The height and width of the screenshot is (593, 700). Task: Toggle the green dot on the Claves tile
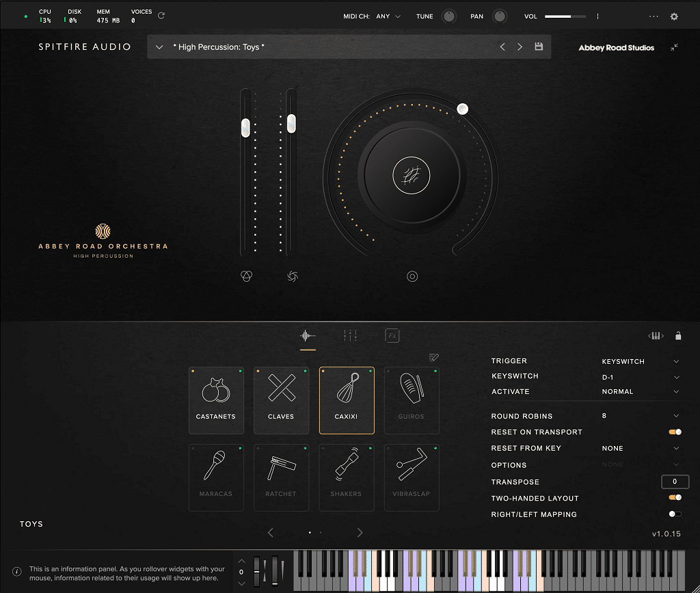[x=306, y=371]
